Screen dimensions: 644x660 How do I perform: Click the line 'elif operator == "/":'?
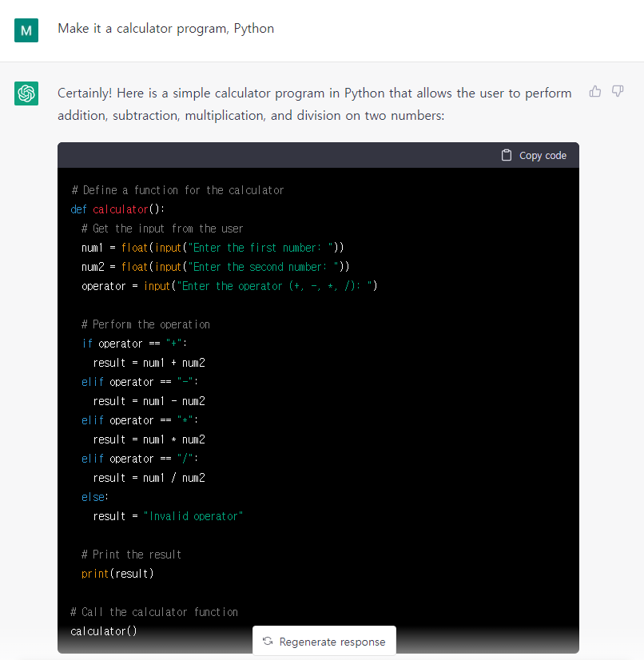coord(140,459)
